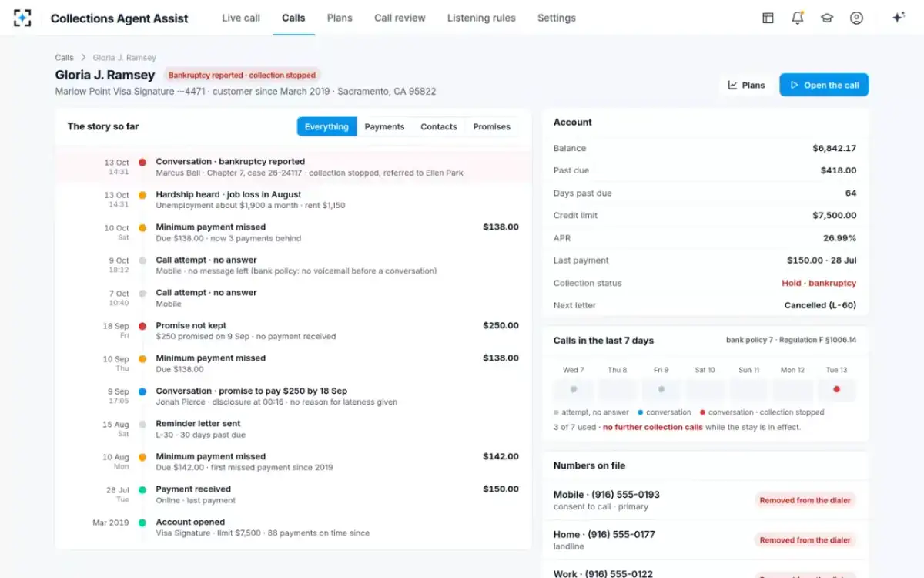
Task: Click the Gloria J. Ramsey page heading
Action: pyautogui.click(x=105, y=75)
